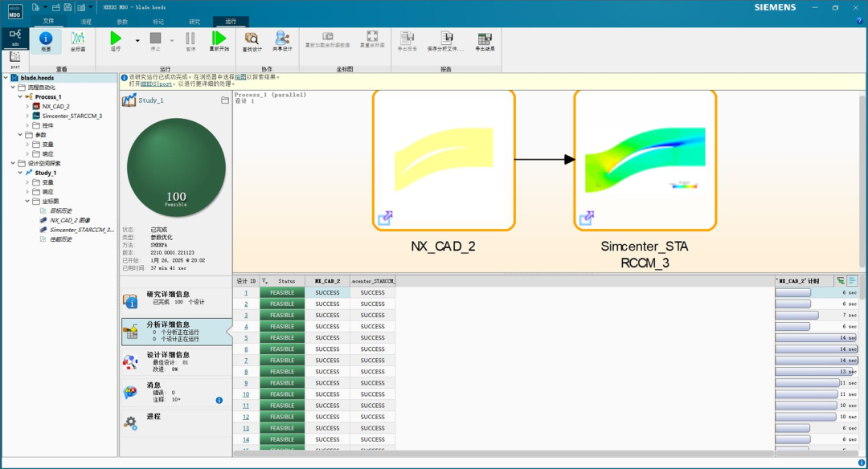Click the Simcenter_STARCCM_3 flow thumbnail
The image size is (868, 469).
[x=645, y=161]
